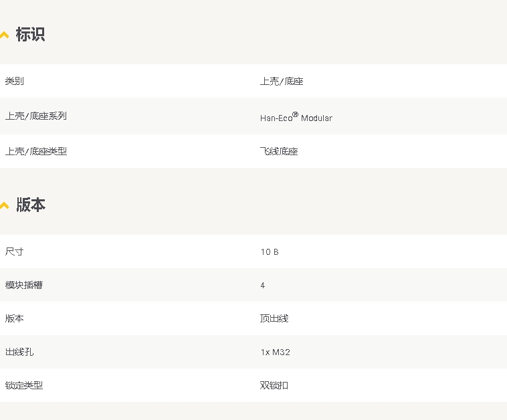
Task: Select the 出线孔 row label
Action: (x=19, y=352)
